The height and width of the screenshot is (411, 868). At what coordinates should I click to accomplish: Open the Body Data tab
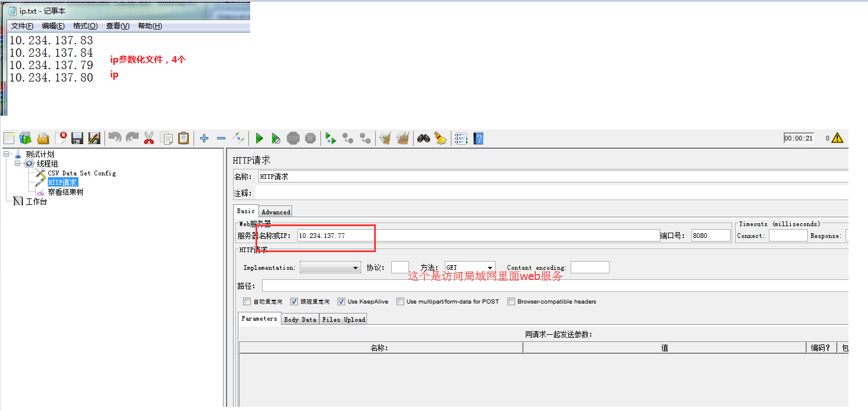pos(300,319)
